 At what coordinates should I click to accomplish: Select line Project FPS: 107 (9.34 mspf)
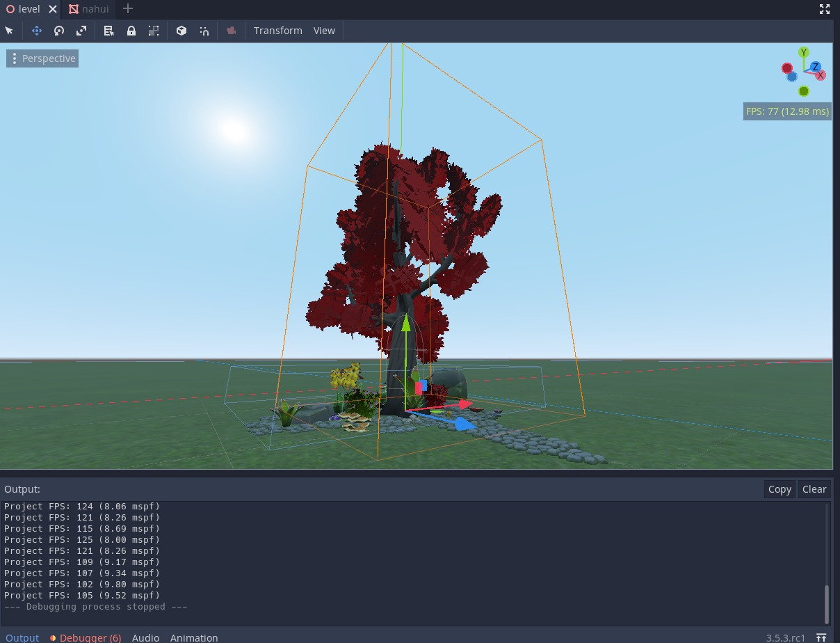82,573
